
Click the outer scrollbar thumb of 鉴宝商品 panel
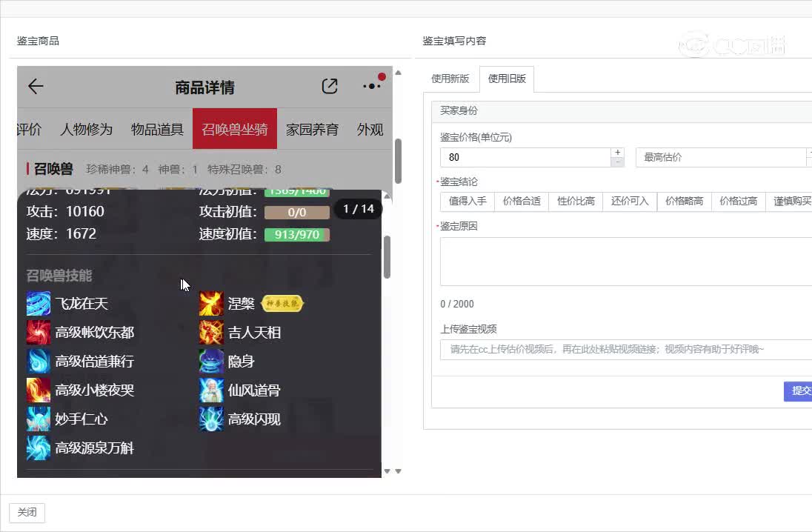[x=399, y=161]
